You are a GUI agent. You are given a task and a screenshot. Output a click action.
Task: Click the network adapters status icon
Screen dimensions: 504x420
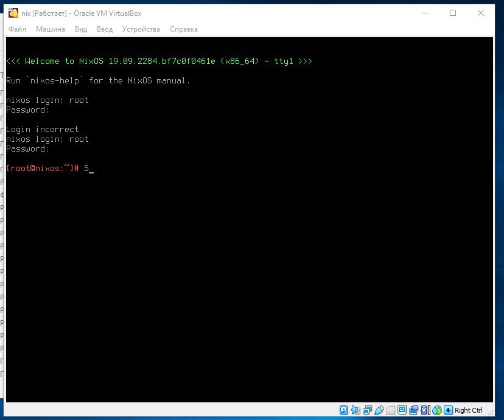(368, 410)
